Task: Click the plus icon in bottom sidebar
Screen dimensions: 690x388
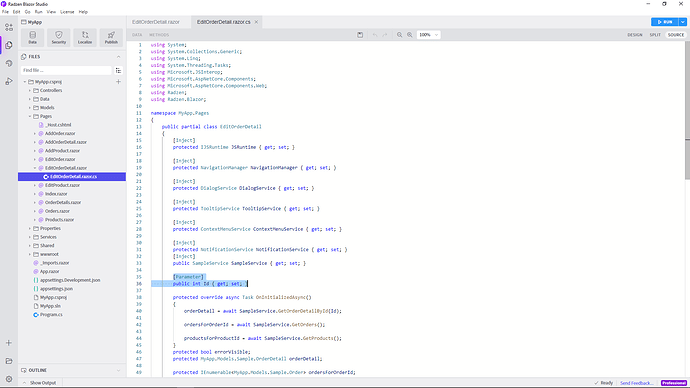Action: click(9, 343)
